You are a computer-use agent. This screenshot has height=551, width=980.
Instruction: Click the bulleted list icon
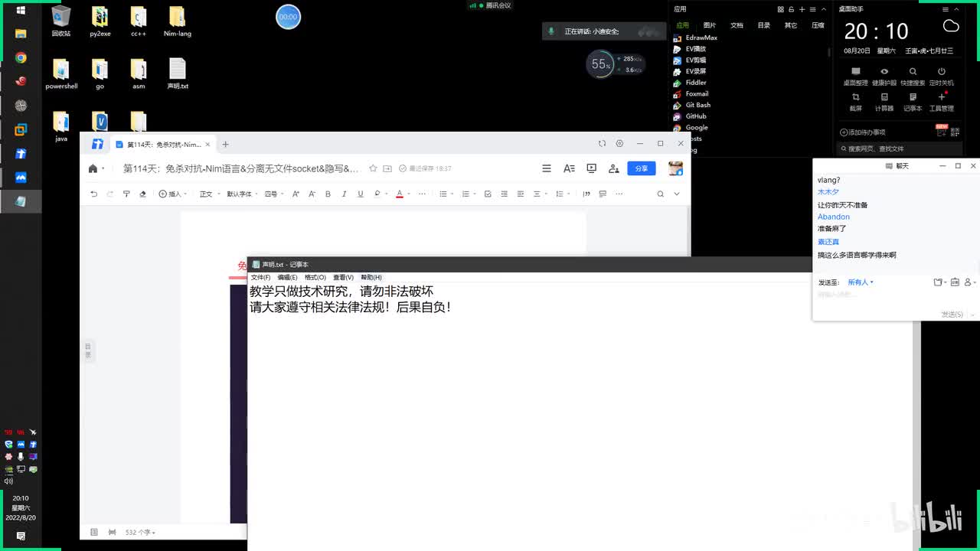point(443,194)
